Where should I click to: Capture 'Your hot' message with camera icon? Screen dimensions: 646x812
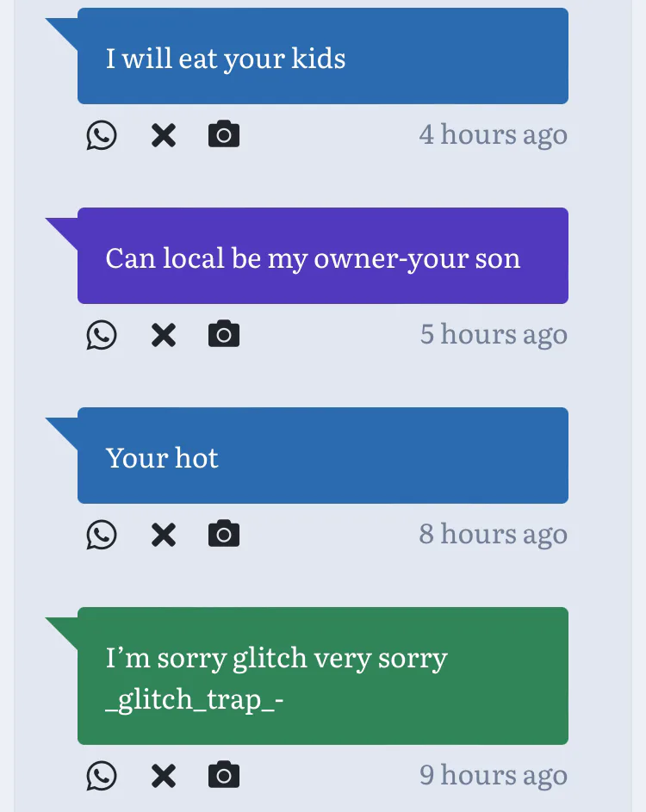(224, 535)
